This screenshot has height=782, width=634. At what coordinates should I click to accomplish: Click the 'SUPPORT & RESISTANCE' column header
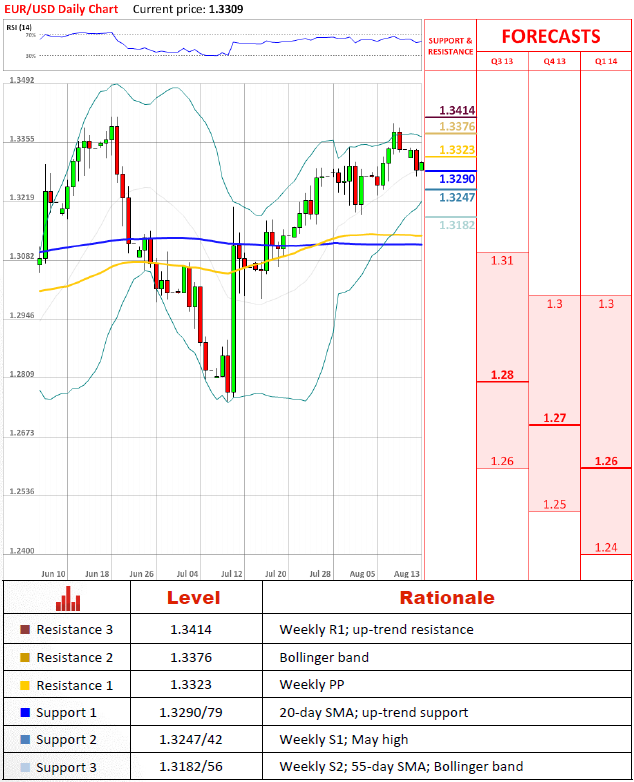click(x=450, y=46)
